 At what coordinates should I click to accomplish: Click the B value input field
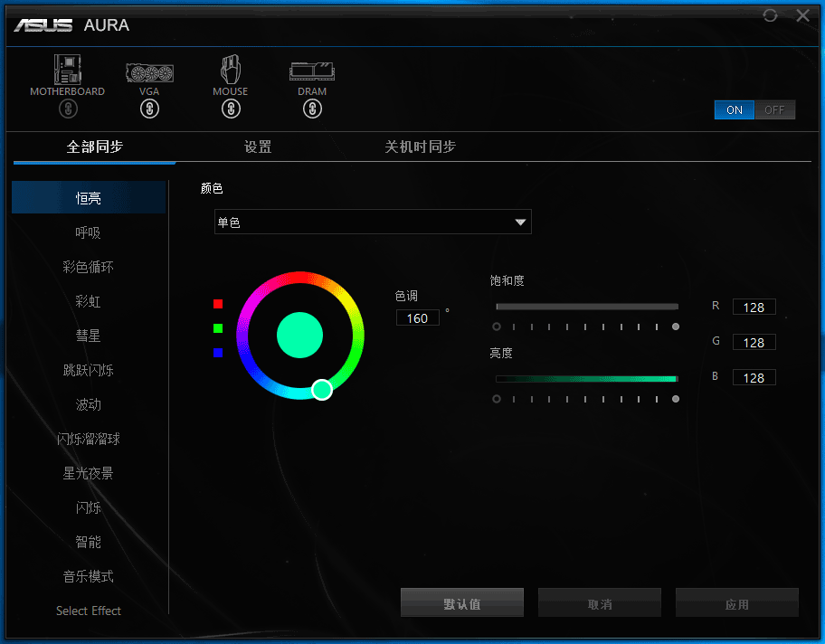754,378
